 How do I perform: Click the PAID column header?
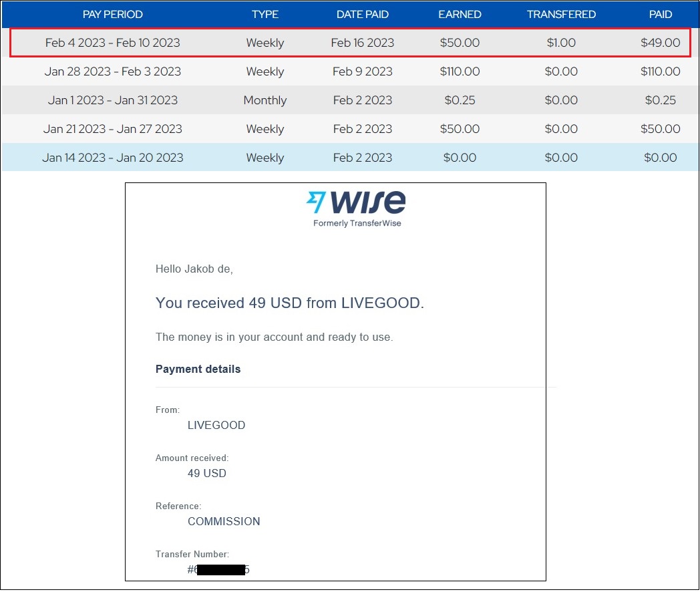click(x=661, y=14)
